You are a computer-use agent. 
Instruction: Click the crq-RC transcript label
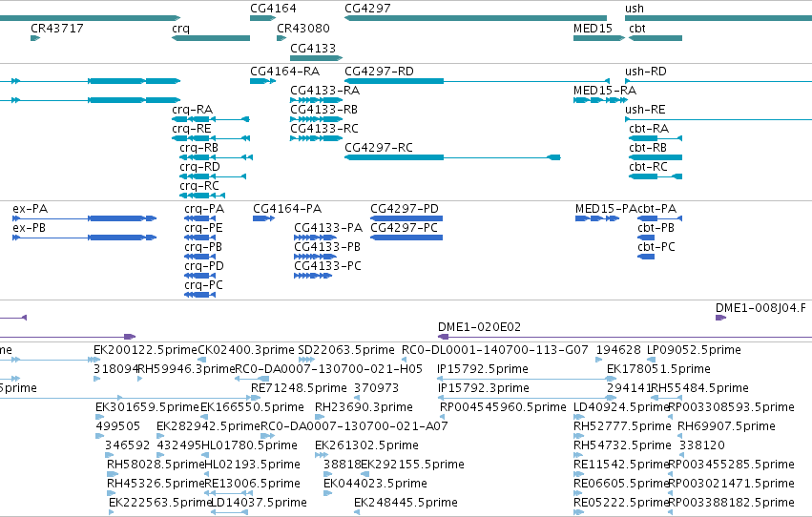(199, 186)
